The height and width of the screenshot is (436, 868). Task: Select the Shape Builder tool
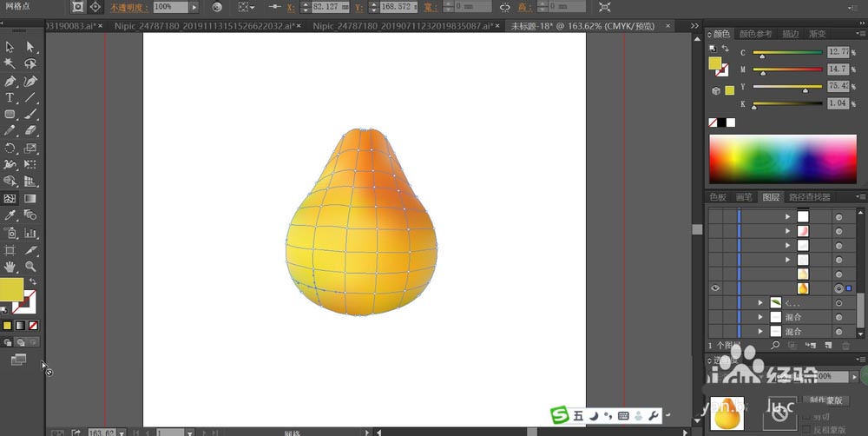(x=10, y=182)
